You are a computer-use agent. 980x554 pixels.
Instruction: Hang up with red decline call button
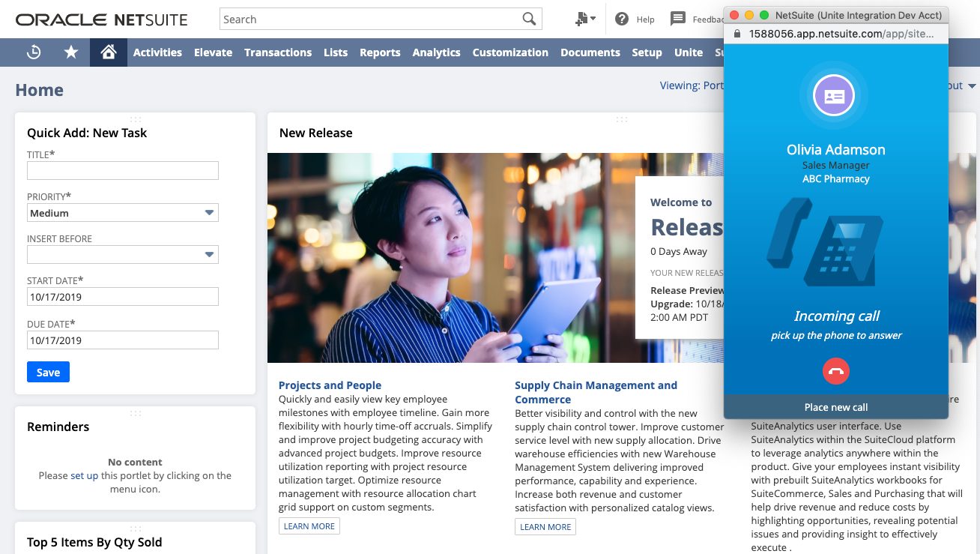[x=836, y=371]
